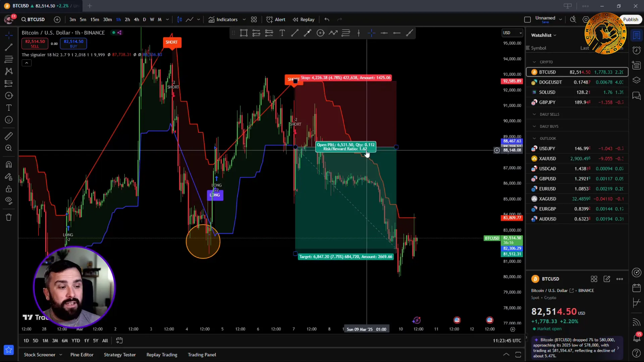Select the YTD date range
The width and height of the screenshot is (644, 362).
click(x=76, y=341)
